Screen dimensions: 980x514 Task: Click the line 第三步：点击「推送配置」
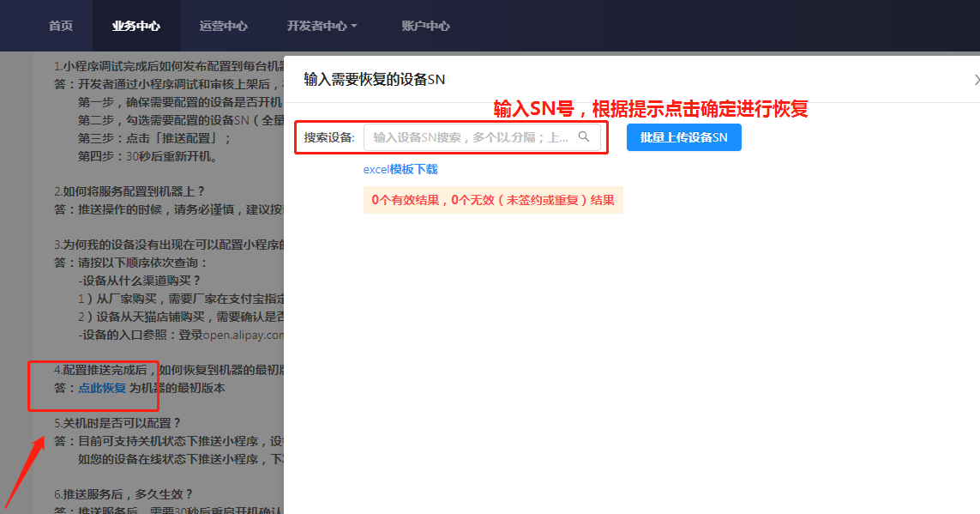154,138
